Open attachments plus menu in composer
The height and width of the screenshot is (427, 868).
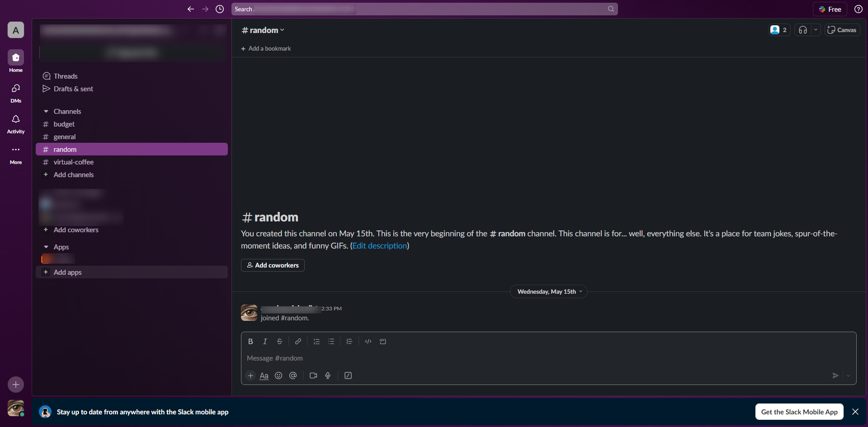[250, 375]
